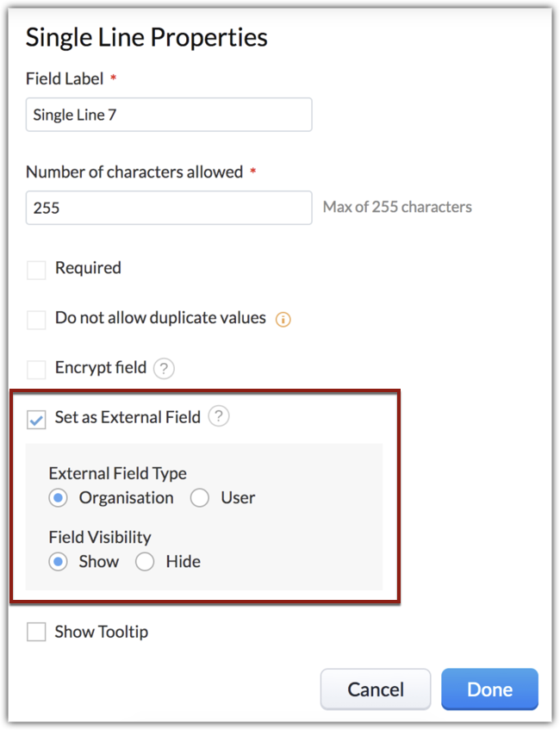Uncheck the Set as External Field checkbox
The image size is (560, 730).
(37, 420)
